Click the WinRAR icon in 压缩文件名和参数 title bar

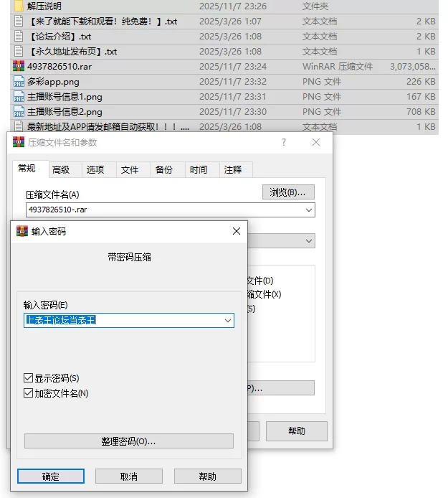[19, 142]
